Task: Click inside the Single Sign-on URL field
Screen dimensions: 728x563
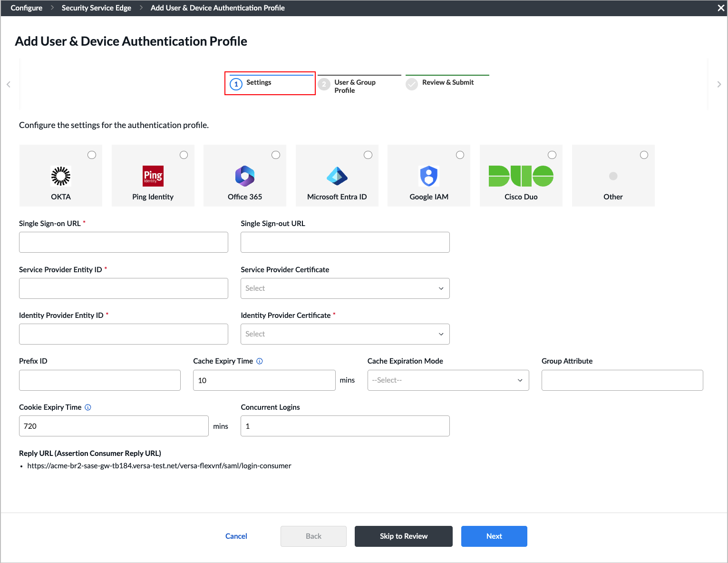Action: 123,242
